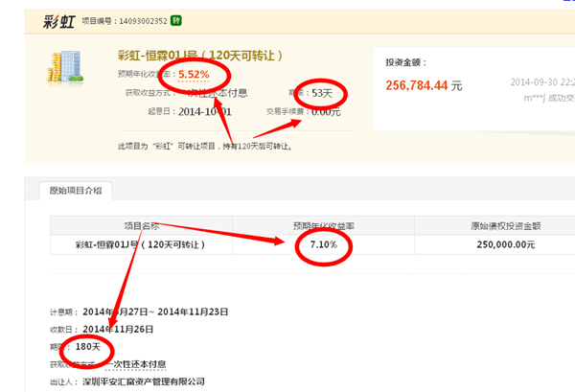Click the 0.00元 transaction fee value
Viewport: 575px width, 392px height.
coord(326,112)
